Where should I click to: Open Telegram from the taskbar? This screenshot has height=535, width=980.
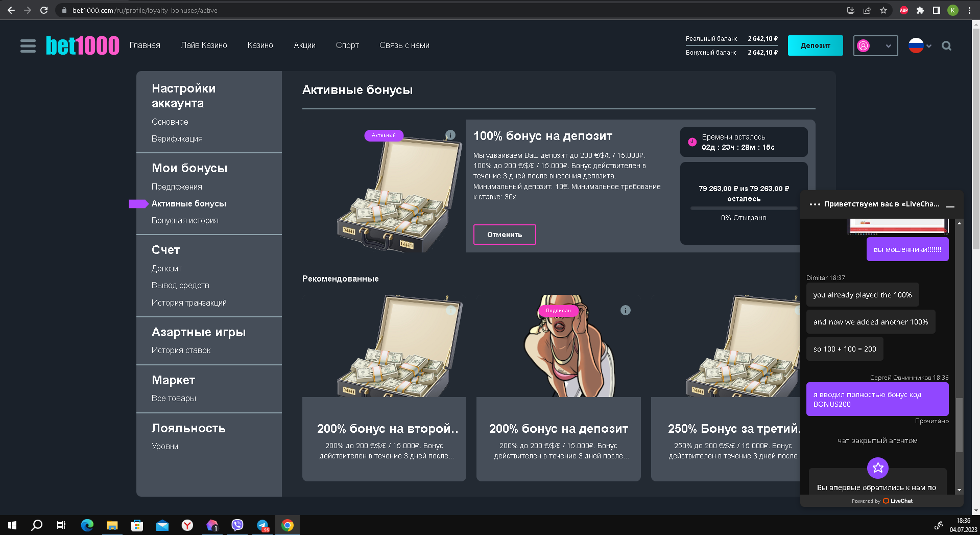262,525
